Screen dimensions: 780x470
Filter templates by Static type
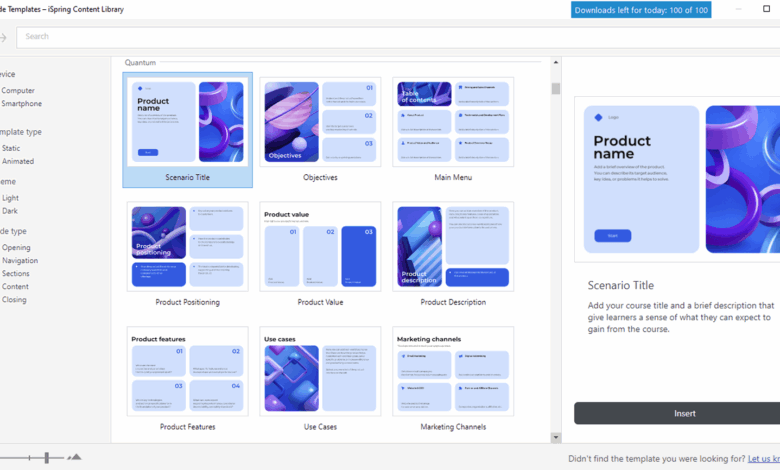[11, 148]
